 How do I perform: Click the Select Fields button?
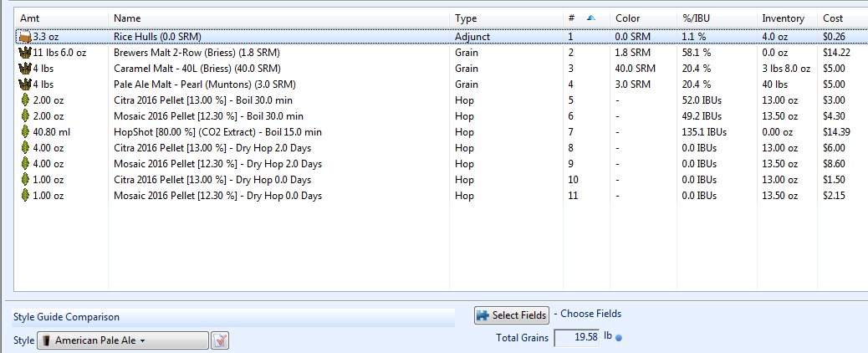pos(512,315)
